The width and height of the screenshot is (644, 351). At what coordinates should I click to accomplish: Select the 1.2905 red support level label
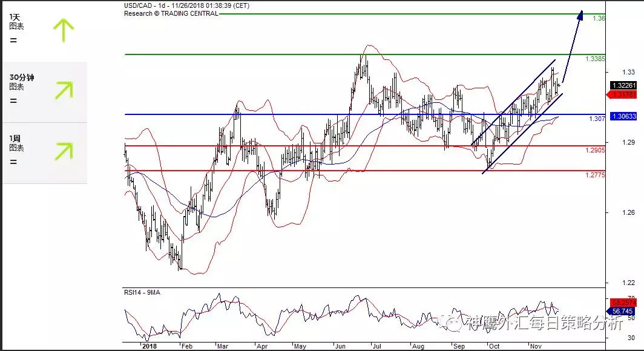(x=596, y=150)
